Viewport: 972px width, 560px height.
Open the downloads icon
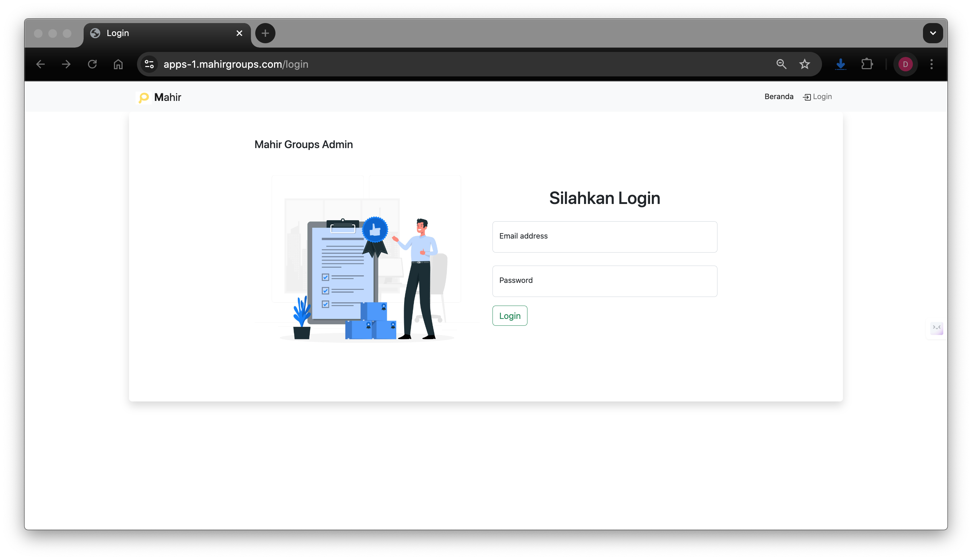[x=841, y=64]
